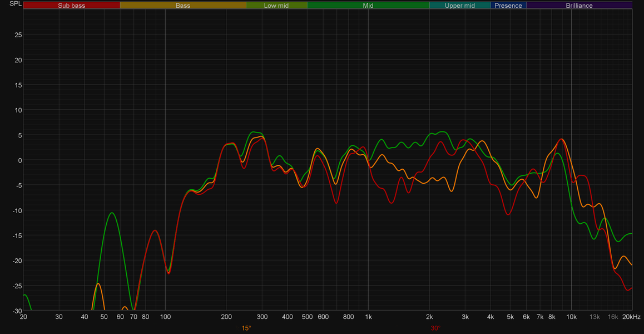Click the 5 dB vertical axis label
This screenshot has height=334, width=644.
[19, 135]
